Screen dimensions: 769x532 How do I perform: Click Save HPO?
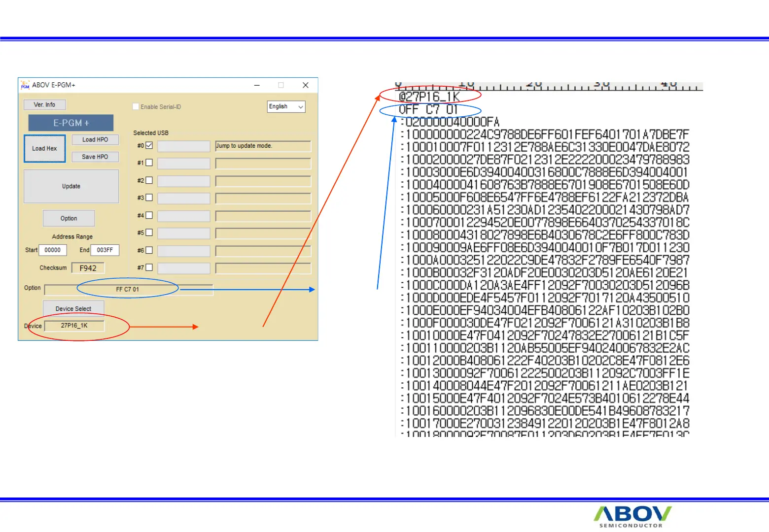coord(95,157)
